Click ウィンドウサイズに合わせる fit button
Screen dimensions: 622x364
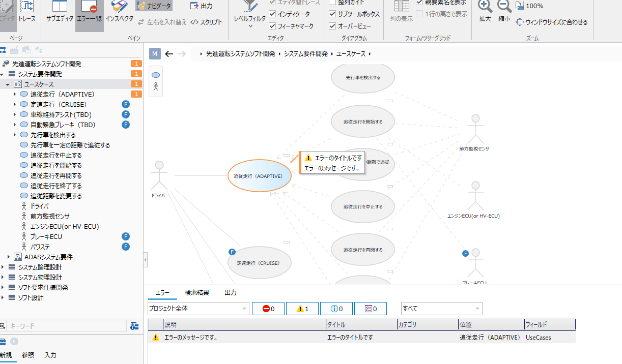(x=552, y=22)
